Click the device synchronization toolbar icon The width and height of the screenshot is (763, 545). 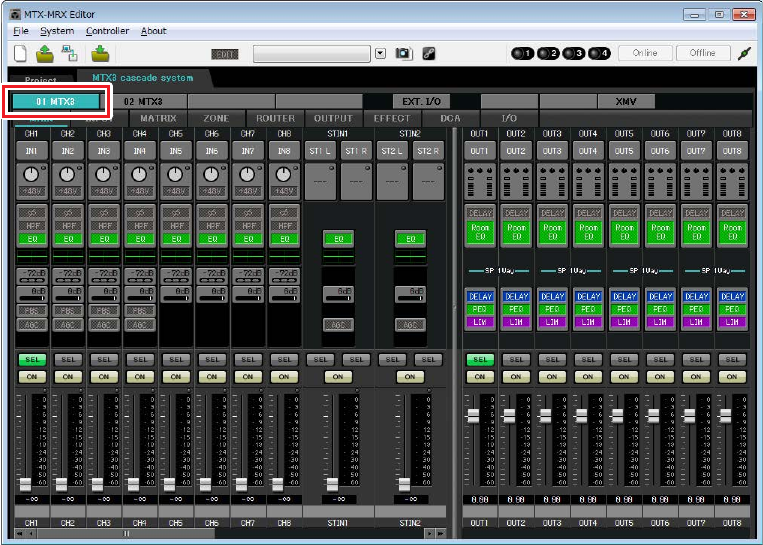(70, 54)
